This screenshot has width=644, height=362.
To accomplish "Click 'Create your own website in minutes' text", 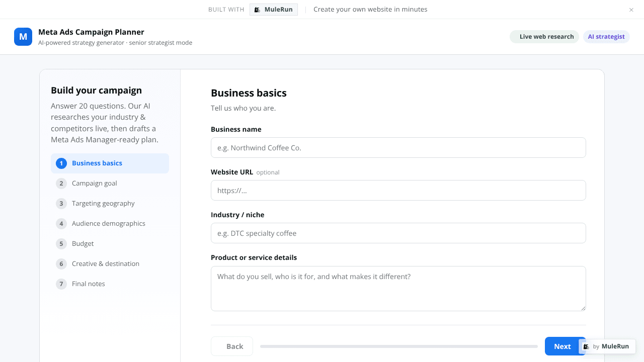I will click(x=370, y=10).
